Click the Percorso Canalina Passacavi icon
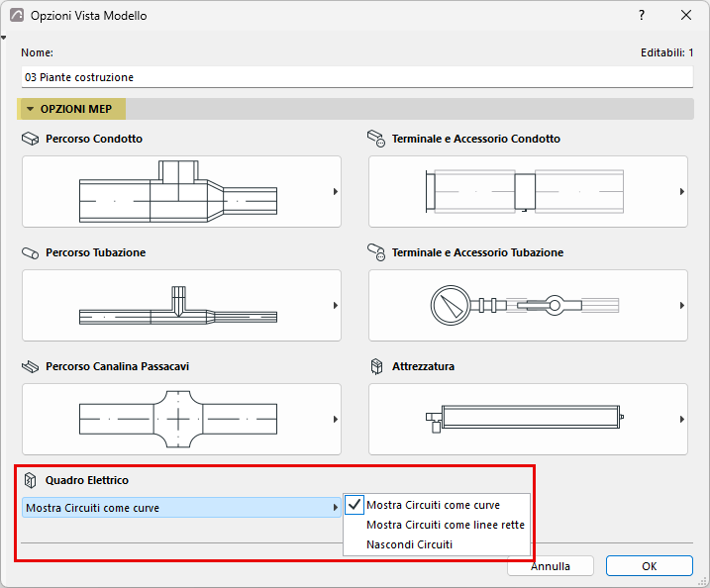Image resolution: width=710 pixels, height=588 pixels. (31, 366)
